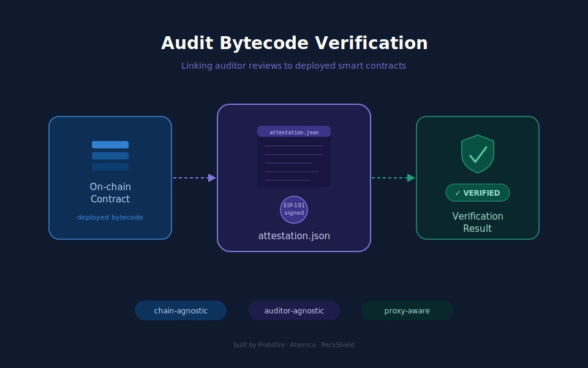Click the EIP-191 signed circular badge
Screen dimensions: 588x368
point(294,210)
